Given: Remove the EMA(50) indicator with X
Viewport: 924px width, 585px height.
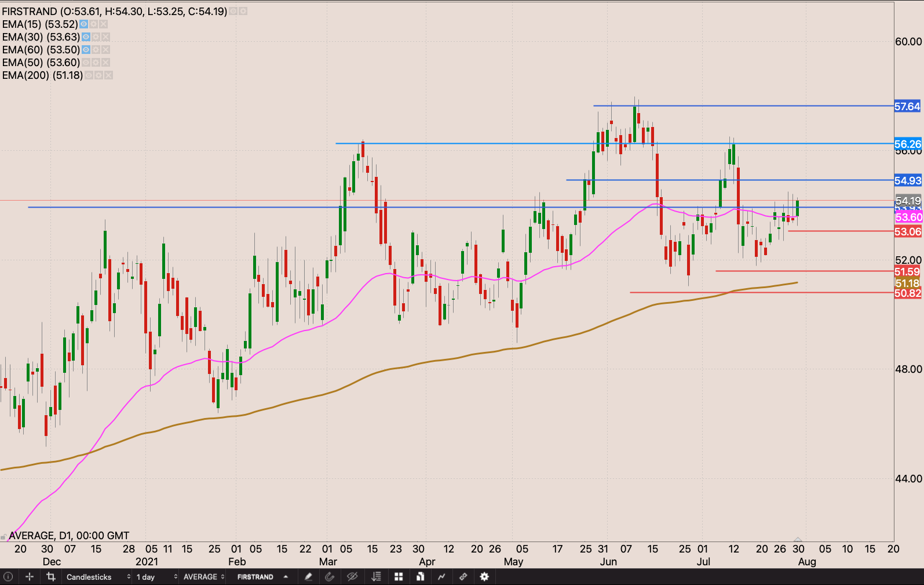Looking at the screenshot, I should click(x=105, y=63).
